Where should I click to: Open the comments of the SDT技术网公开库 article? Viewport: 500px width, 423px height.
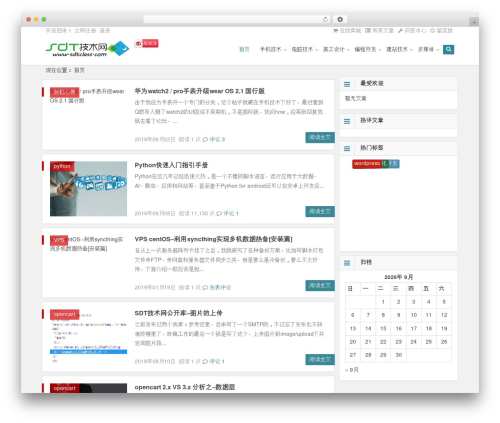pyautogui.click(x=213, y=361)
